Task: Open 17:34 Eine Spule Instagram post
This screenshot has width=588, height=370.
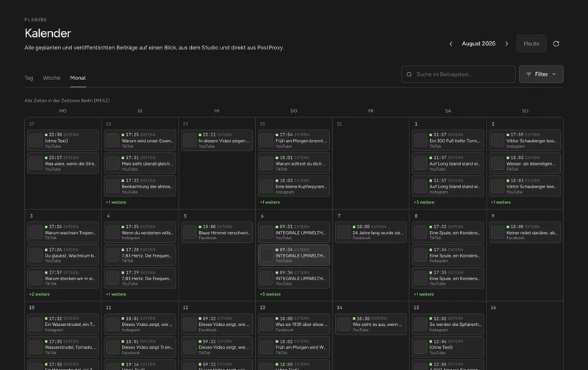Action: pos(448,255)
